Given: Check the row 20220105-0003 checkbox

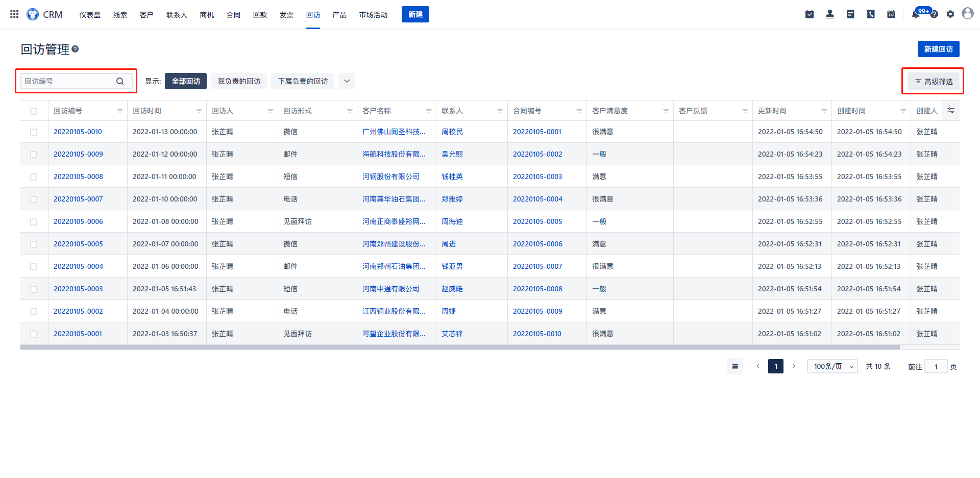Looking at the screenshot, I should [x=34, y=289].
